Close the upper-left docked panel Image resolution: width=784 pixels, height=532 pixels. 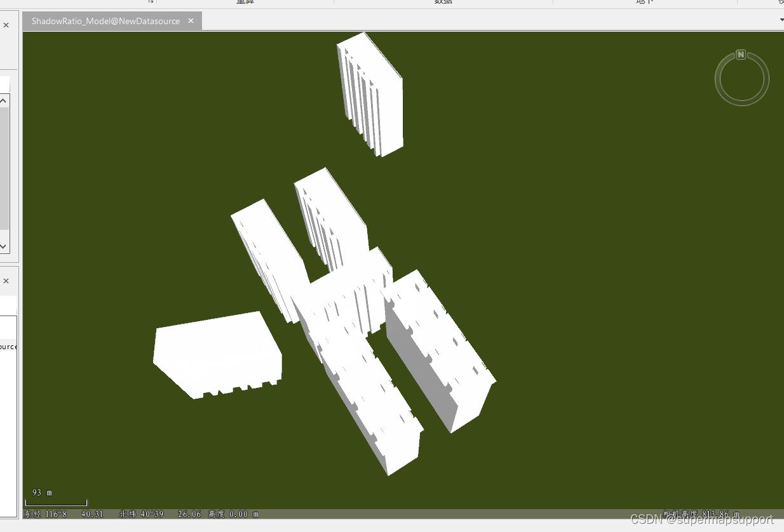pyautogui.click(x=6, y=24)
